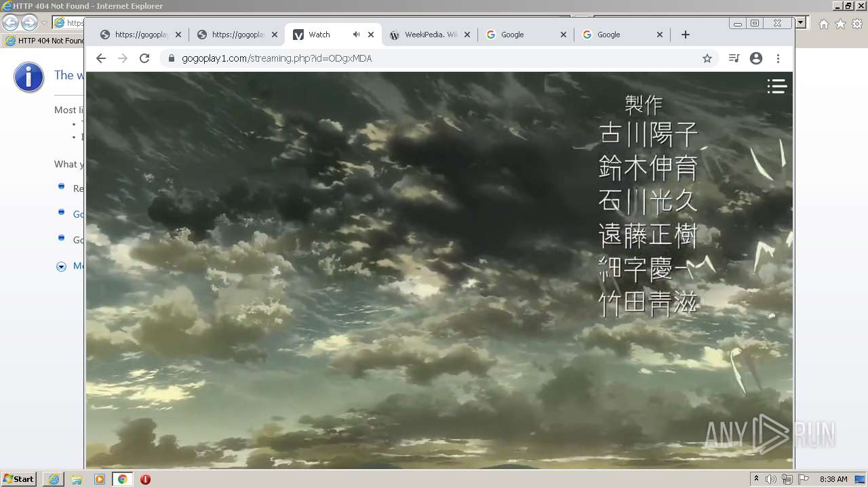Close the Watch tab
This screenshot has height=488, width=868.
coord(371,35)
